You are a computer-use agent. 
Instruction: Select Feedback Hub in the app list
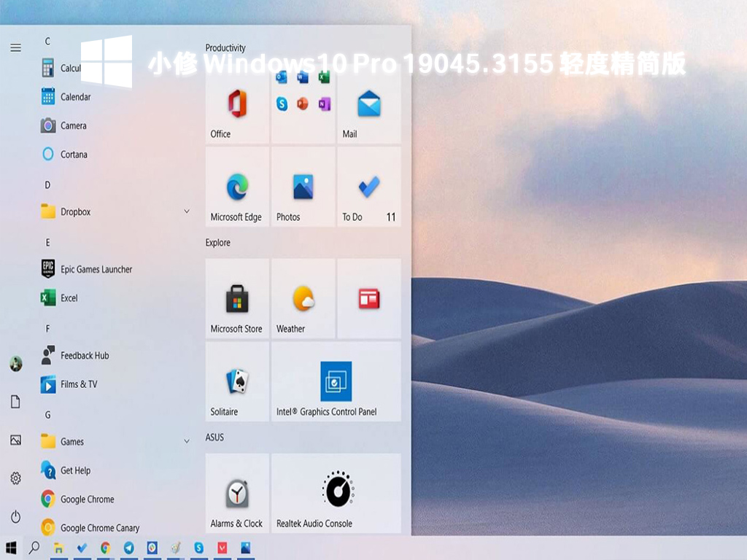pos(84,356)
